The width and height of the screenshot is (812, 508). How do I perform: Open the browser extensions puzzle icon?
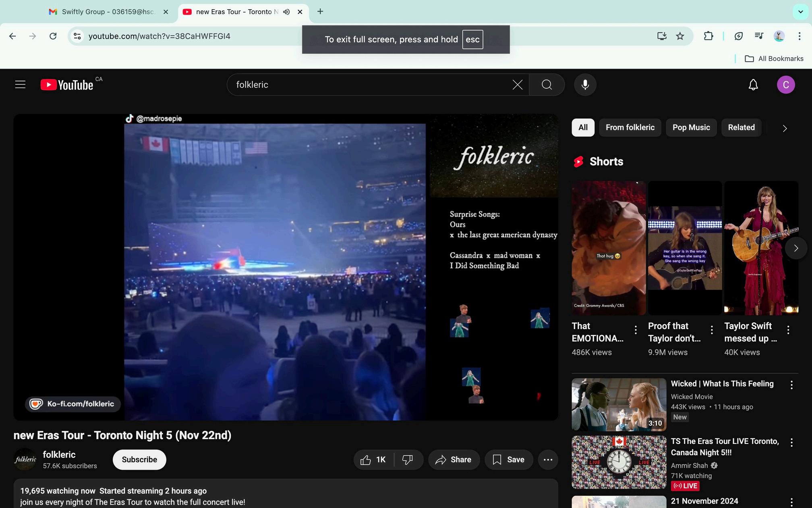708,36
